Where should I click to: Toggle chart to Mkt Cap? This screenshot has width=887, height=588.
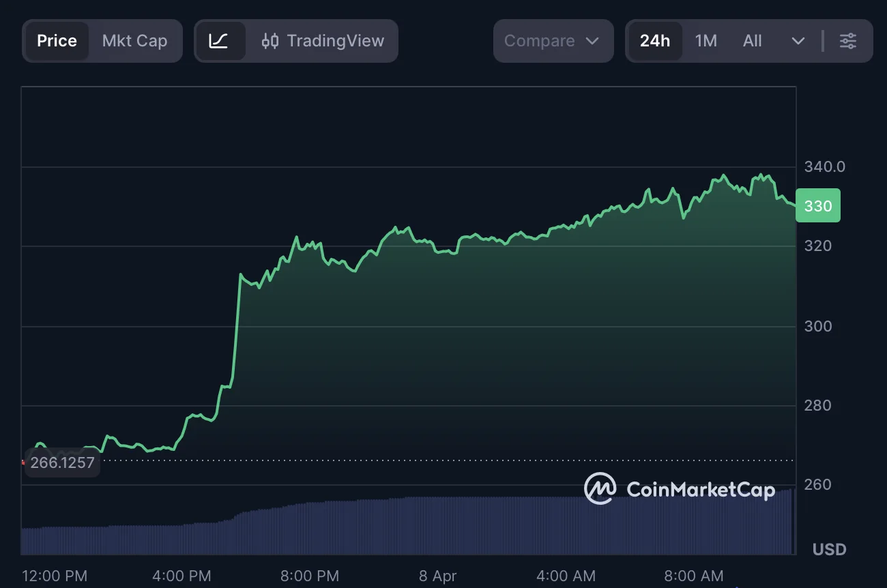[x=134, y=41]
